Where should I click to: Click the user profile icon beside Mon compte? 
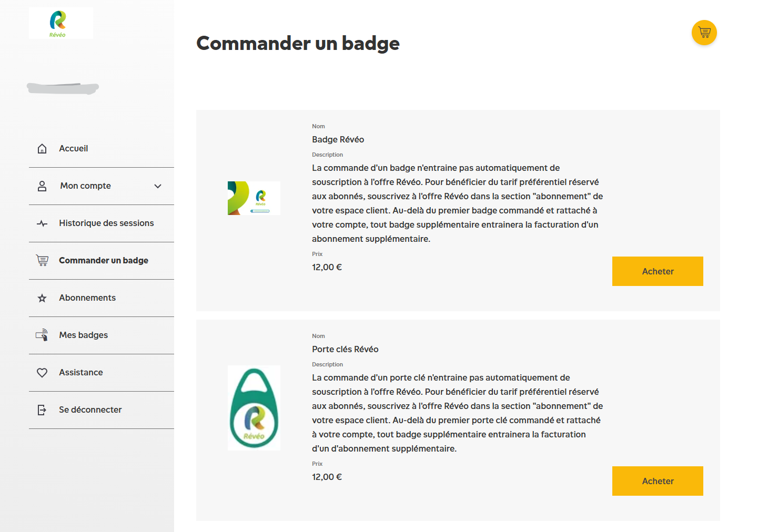point(42,186)
